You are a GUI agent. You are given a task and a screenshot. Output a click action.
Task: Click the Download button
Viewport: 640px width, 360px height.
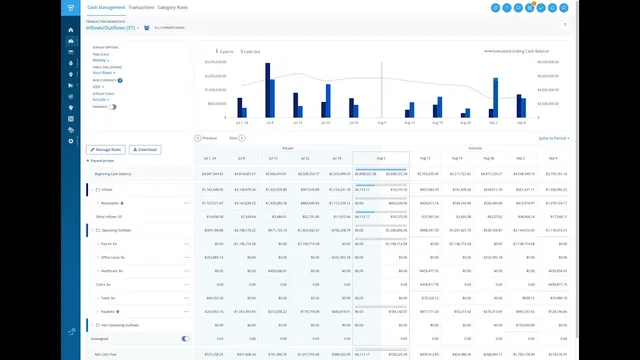coord(145,150)
